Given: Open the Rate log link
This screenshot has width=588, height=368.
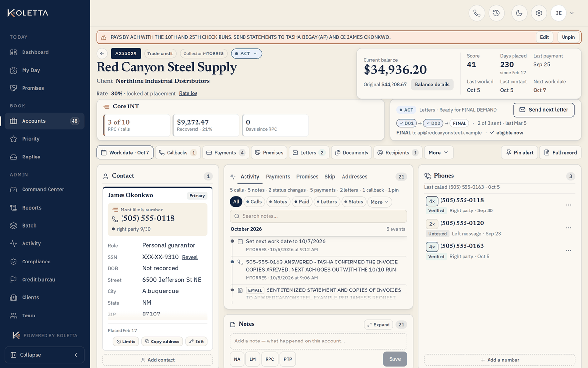Looking at the screenshot, I should point(188,93).
